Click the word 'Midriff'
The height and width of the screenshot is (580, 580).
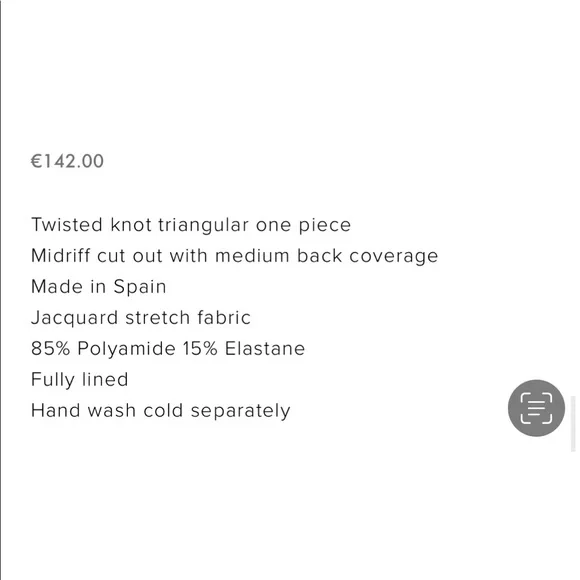(61, 256)
